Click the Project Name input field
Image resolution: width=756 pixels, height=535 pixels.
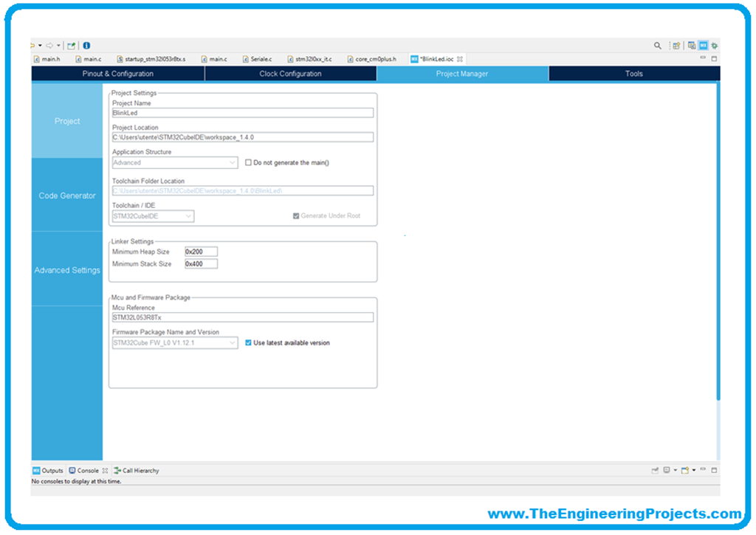[x=242, y=113]
